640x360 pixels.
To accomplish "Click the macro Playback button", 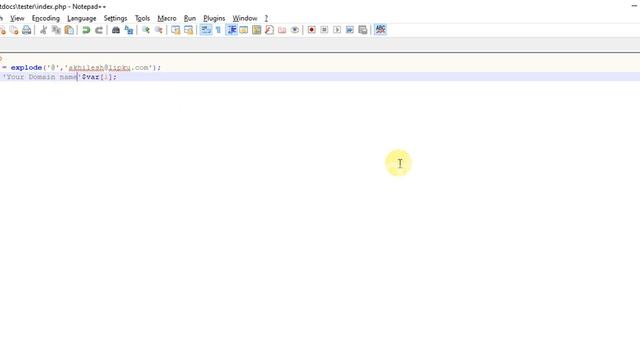I will coord(337,30).
